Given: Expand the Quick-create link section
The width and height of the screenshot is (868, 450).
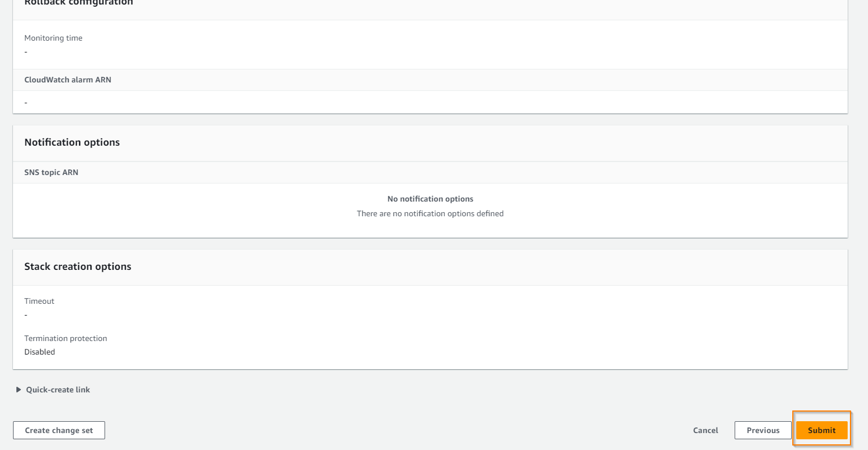Looking at the screenshot, I should pyautogui.click(x=53, y=390).
